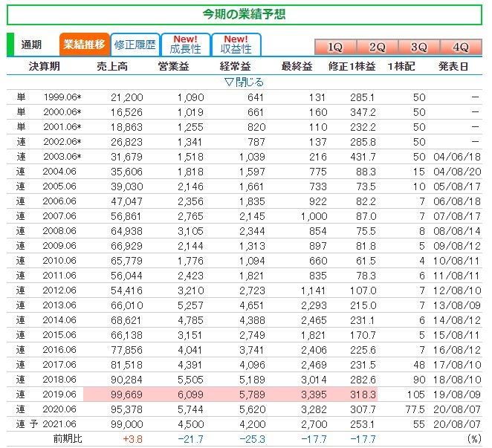Viewport: 492px width, 448px height.
Task: Show the 4Q quarterly results
Action: pyautogui.click(x=460, y=47)
